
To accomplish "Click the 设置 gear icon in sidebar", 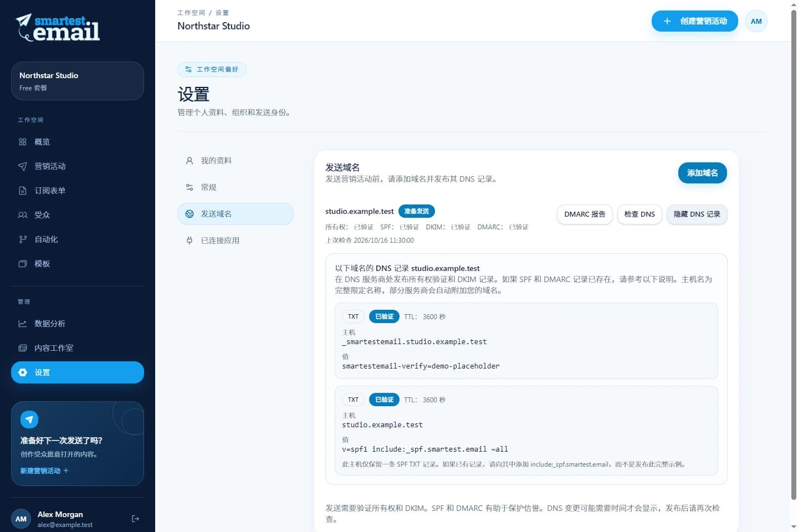I will click(x=23, y=372).
